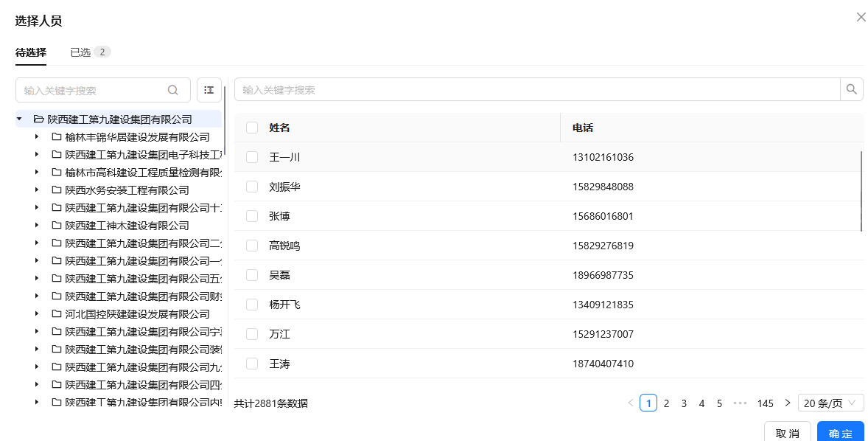
Task: Jump to page 145 in pagination
Action: click(765, 403)
